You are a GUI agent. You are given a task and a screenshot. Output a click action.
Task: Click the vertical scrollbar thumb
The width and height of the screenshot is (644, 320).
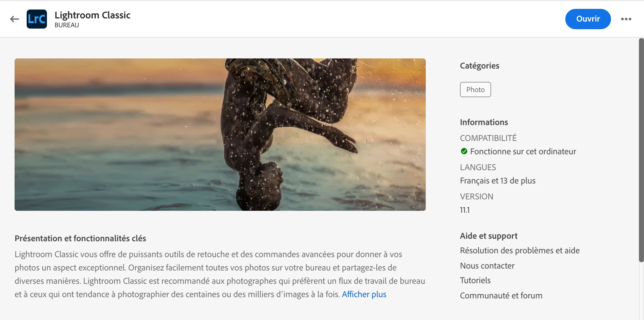point(641,150)
